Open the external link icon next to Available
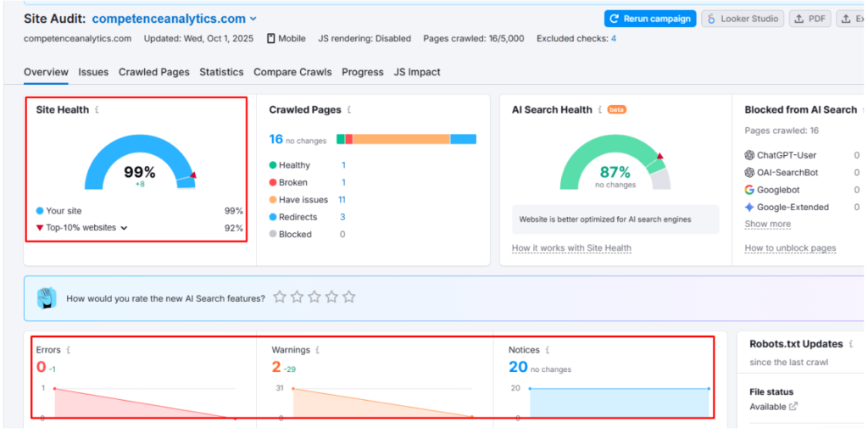 pos(793,407)
